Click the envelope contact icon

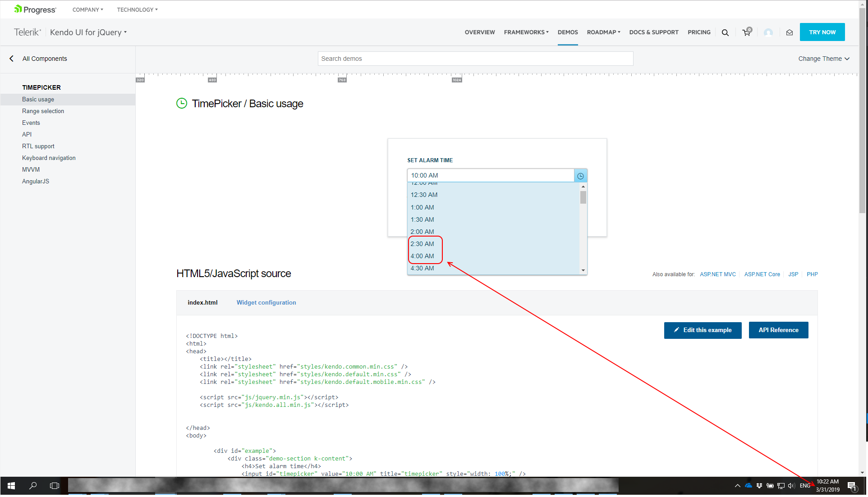click(x=790, y=32)
